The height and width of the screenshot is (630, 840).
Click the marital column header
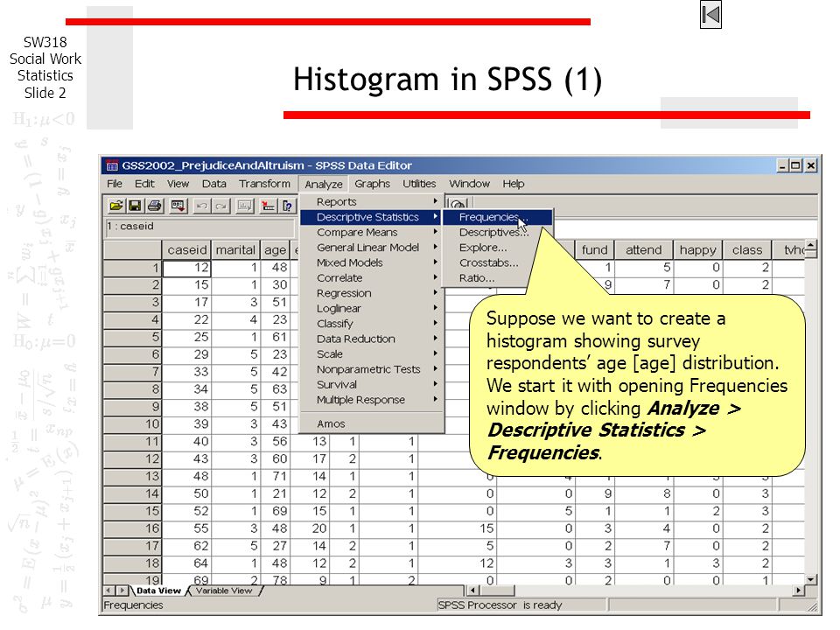(x=235, y=249)
